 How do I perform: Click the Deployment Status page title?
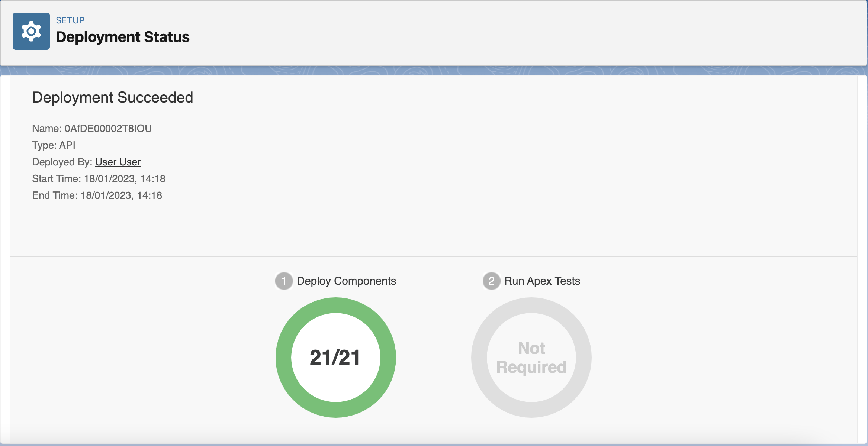(123, 36)
